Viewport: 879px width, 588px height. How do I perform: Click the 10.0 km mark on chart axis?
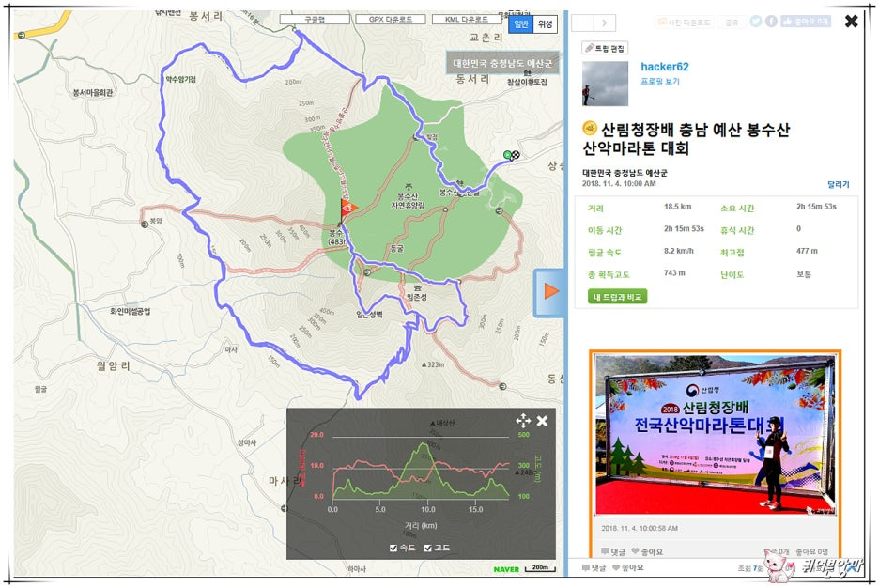tap(427, 509)
